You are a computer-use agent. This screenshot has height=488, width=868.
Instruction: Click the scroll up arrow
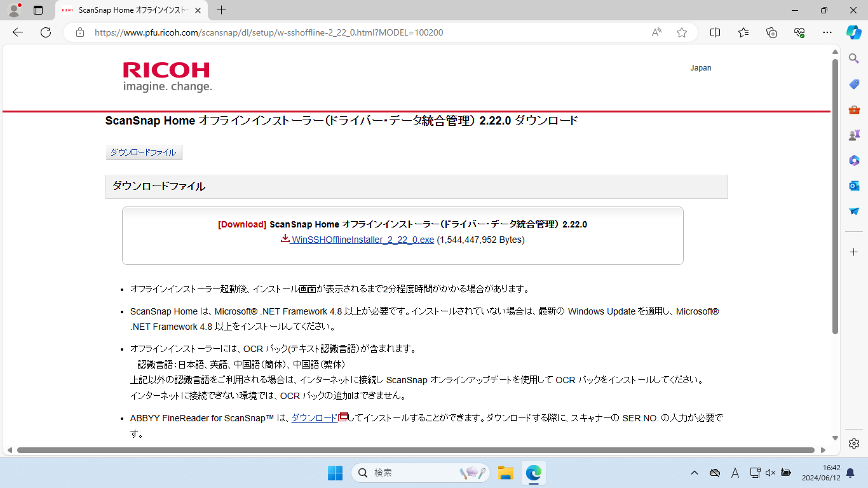(x=835, y=51)
